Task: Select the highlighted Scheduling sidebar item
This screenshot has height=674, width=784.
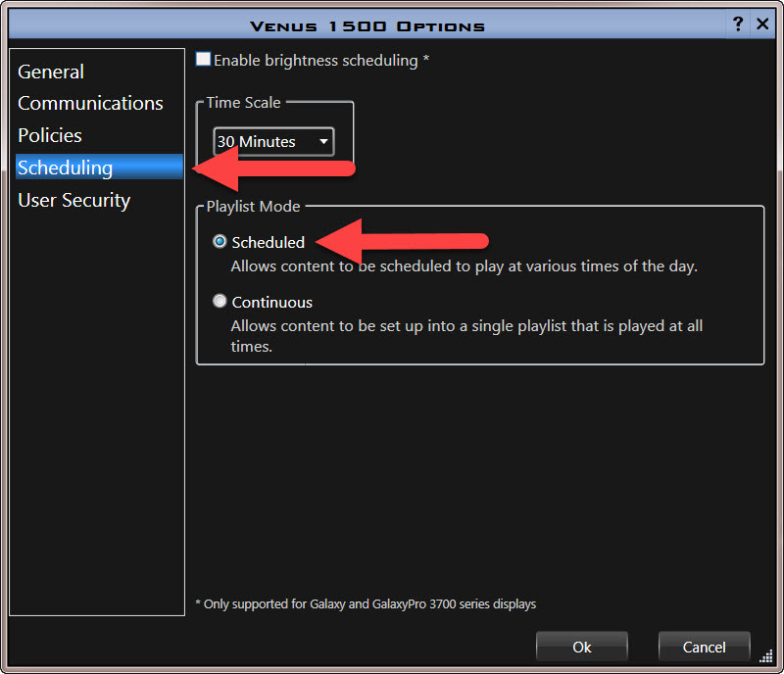Action: (66, 168)
